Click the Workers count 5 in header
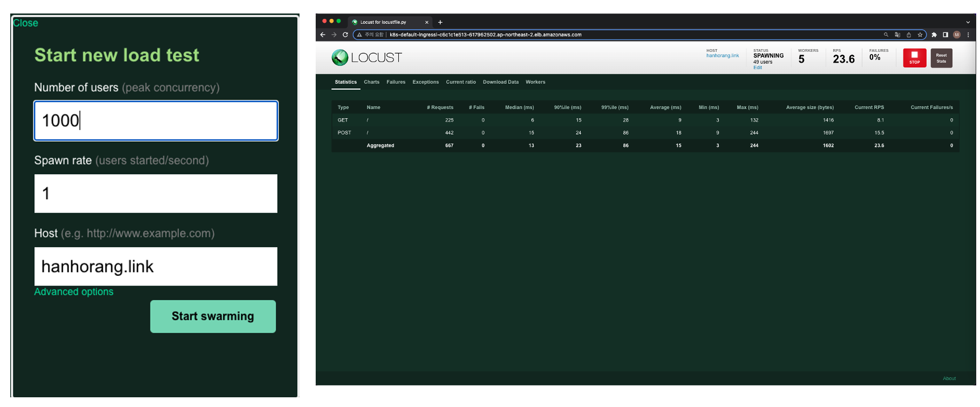Screen dimensions: 980x407 click(801, 59)
